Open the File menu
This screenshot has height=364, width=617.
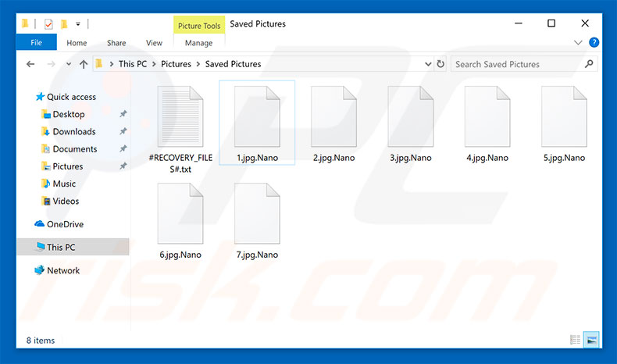[x=36, y=42]
